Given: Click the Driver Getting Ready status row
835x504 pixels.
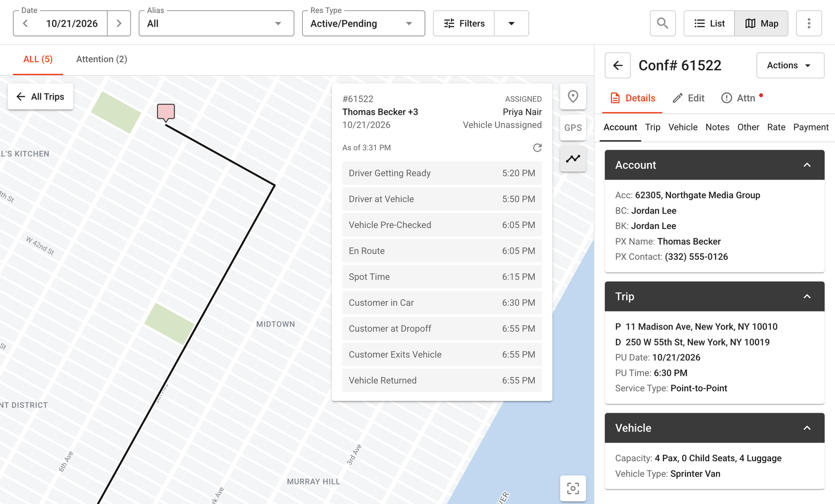Looking at the screenshot, I should coord(442,173).
